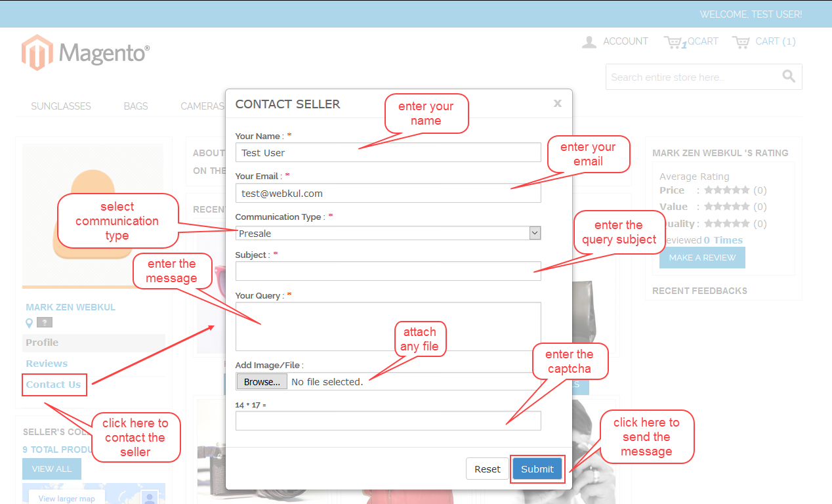The height and width of the screenshot is (504, 832).
Task: Click the VIEW ALL button
Action: click(52, 469)
